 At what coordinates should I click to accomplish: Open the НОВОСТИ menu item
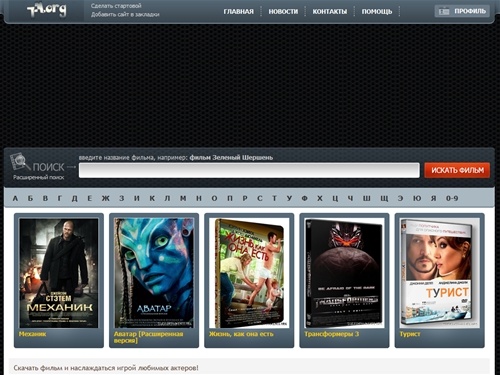coord(283,12)
